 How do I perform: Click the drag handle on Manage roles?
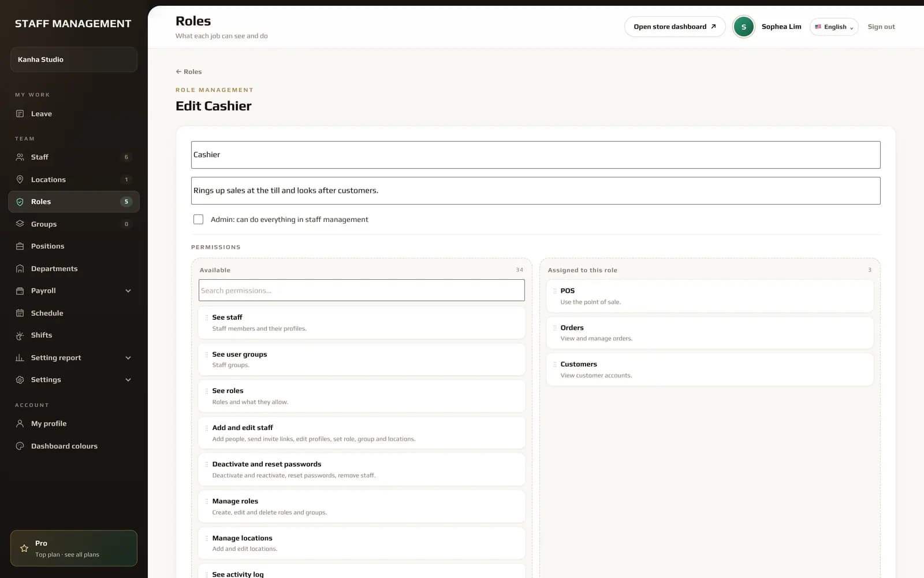pos(207,501)
